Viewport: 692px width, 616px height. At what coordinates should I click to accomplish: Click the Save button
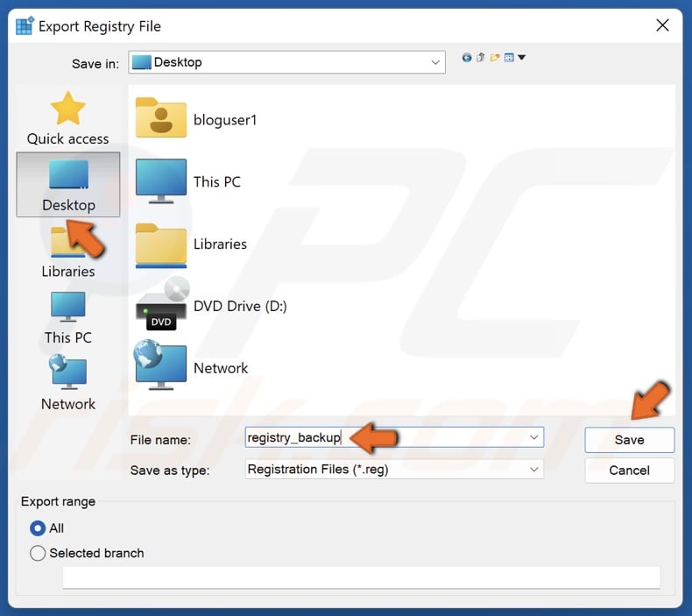point(629,440)
